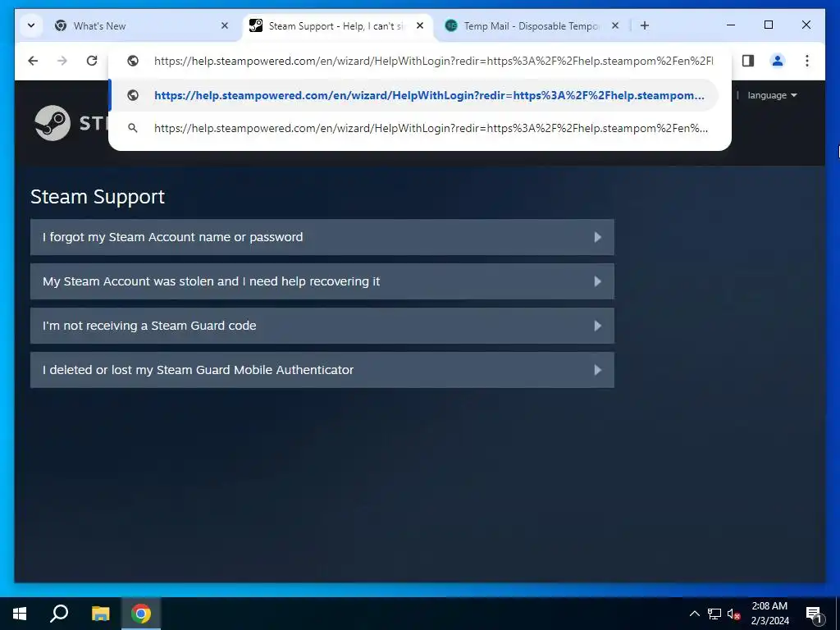The image size is (840, 630).
Task: Choose the search suggestion with magnifier icon
Action: coord(413,128)
